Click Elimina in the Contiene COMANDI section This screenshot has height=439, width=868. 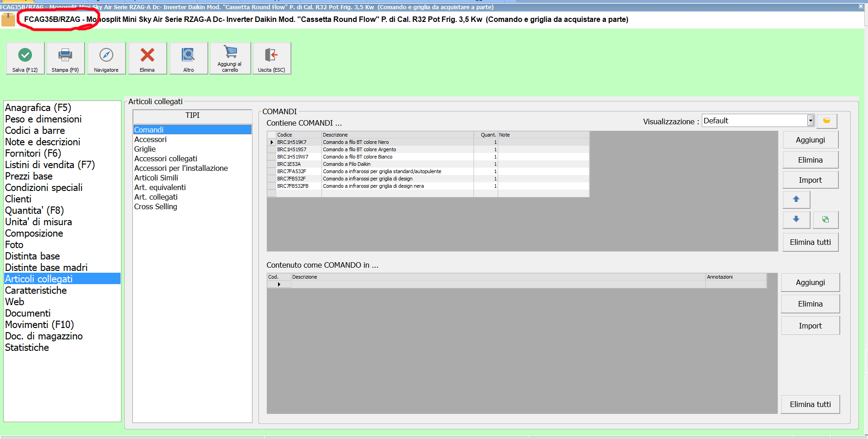pyautogui.click(x=810, y=160)
